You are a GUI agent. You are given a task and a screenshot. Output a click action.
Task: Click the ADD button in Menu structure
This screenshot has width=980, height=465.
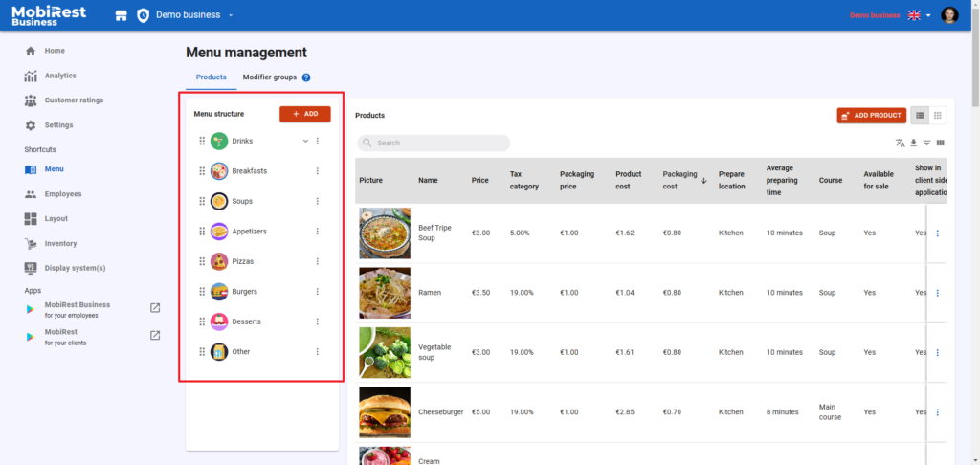coord(305,114)
